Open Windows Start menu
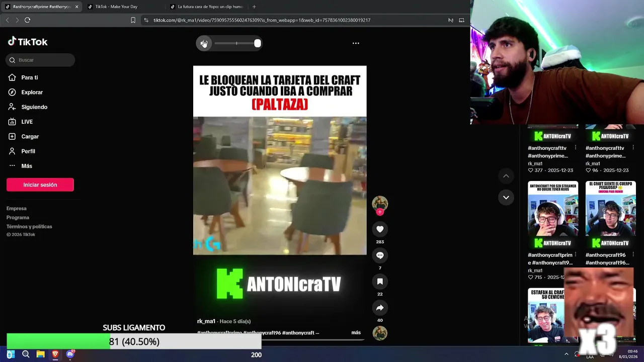The height and width of the screenshot is (362, 644). click(11, 354)
